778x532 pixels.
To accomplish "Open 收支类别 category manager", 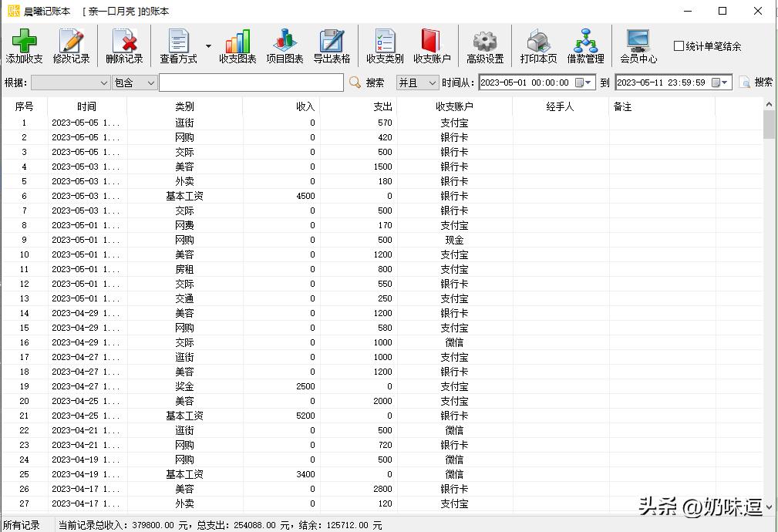I will coord(384,45).
